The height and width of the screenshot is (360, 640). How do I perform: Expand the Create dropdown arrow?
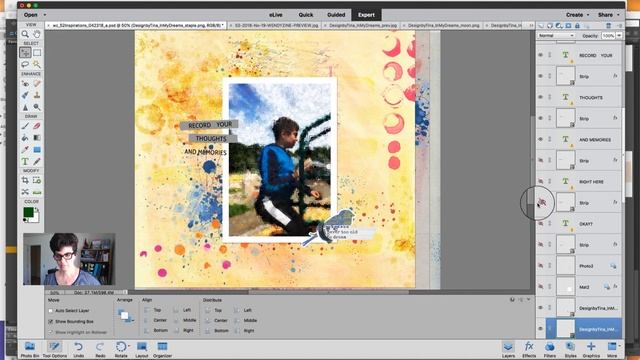click(588, 15)
